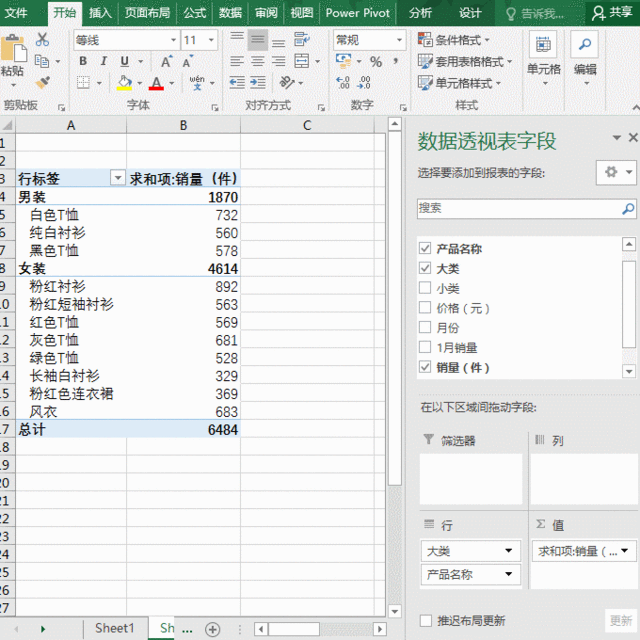Toggle Bold formatting

pos(83,61)
